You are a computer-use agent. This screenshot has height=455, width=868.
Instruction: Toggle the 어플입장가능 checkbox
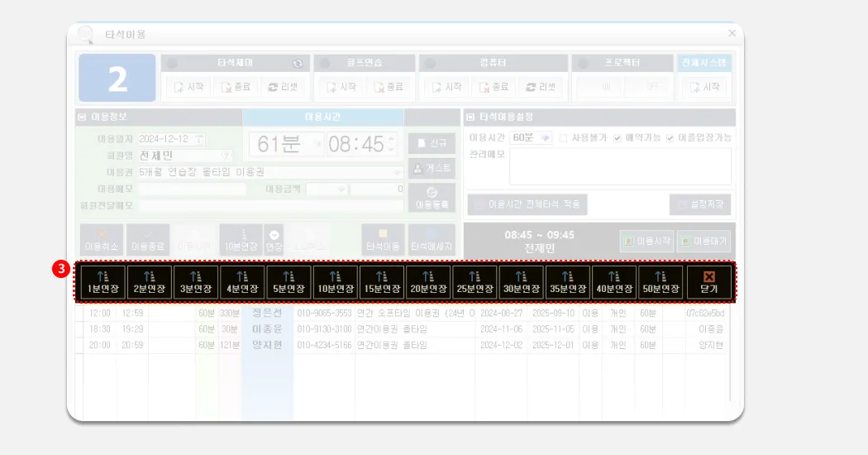pyautogui.click(x=670, y=138)
